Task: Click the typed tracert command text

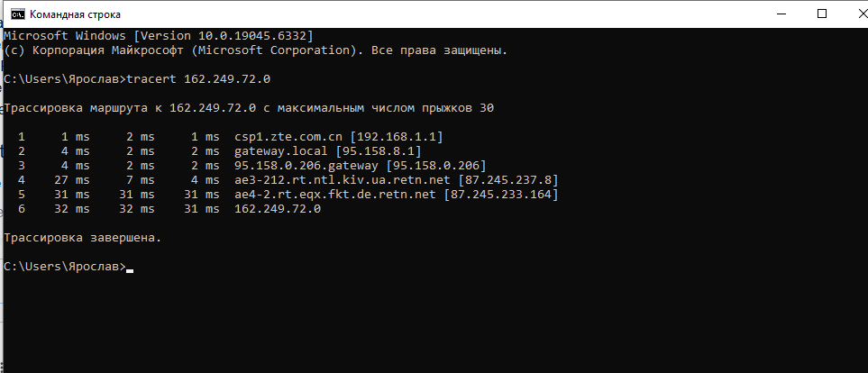Action: [x=198, y=79]
